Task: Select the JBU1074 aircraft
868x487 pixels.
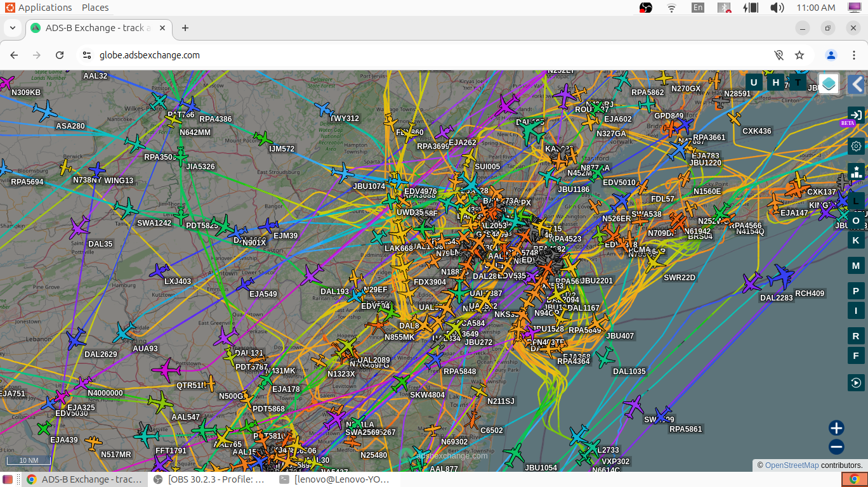Action: pyautogui.click(x=343, y=172)
